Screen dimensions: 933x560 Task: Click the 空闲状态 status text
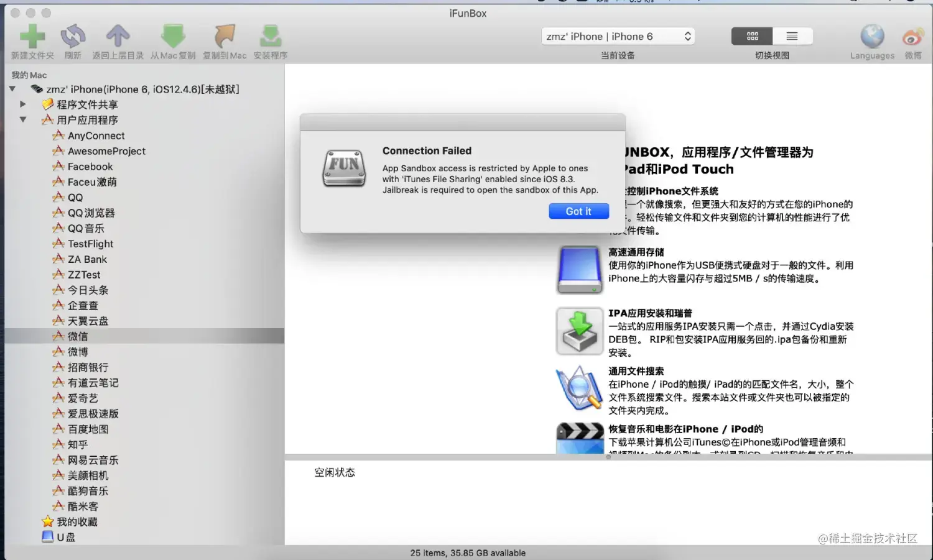(x=335, y=472)
